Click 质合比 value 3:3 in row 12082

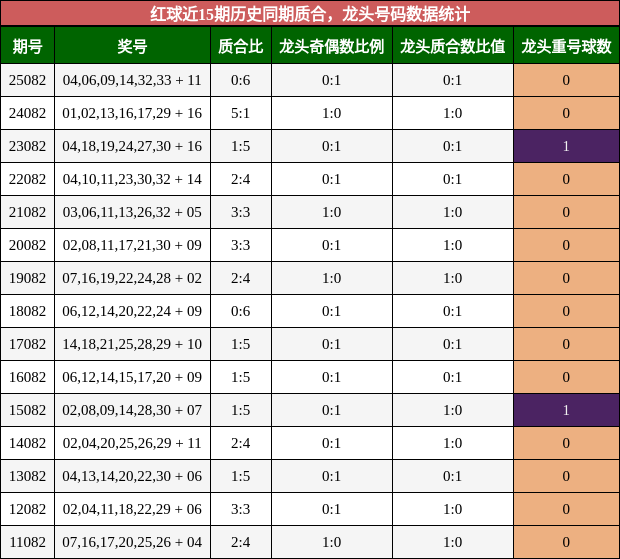click(241, 509)
